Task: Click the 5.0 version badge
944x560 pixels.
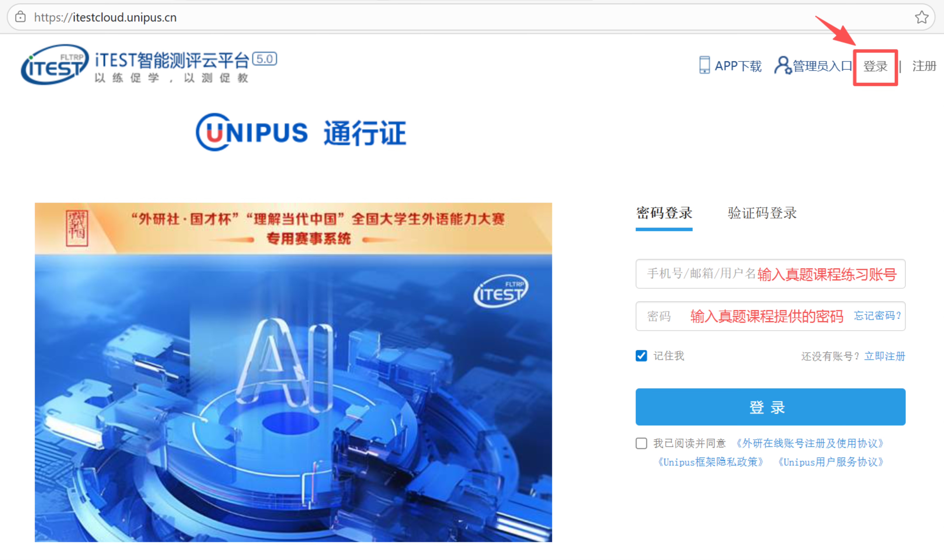Action: click(x=265, y=59)
